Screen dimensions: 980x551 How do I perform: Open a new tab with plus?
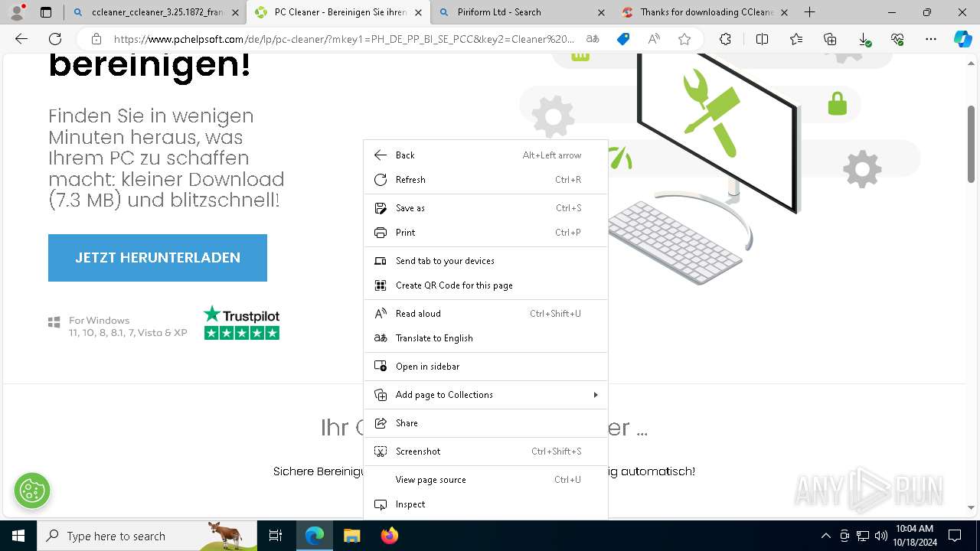[809, 12]
